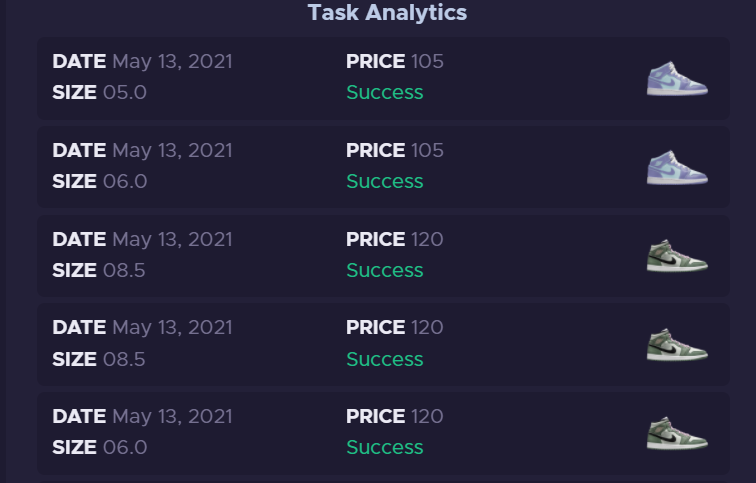
Task: Click Success status in the last task row
Action: (x=385, y=447)
